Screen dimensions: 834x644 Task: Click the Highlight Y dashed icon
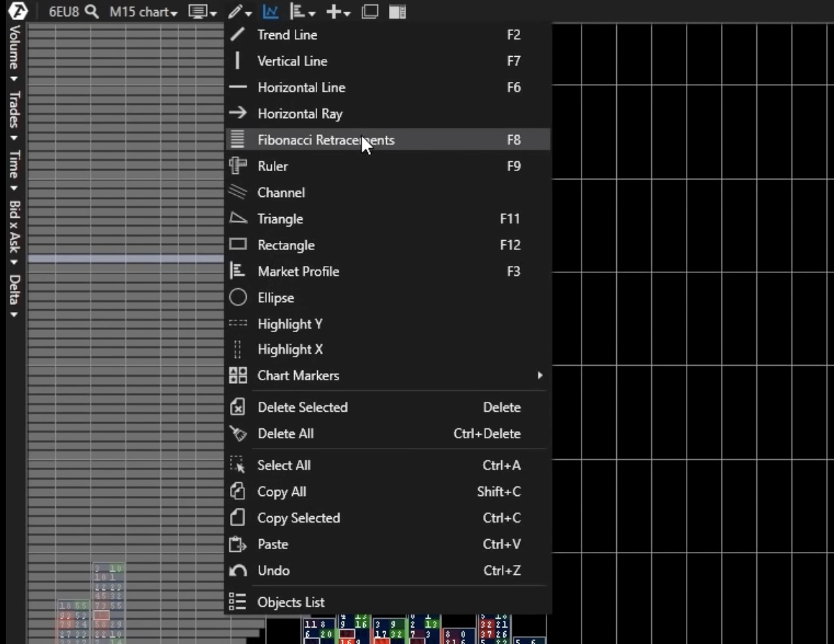[x=238, y=323]
